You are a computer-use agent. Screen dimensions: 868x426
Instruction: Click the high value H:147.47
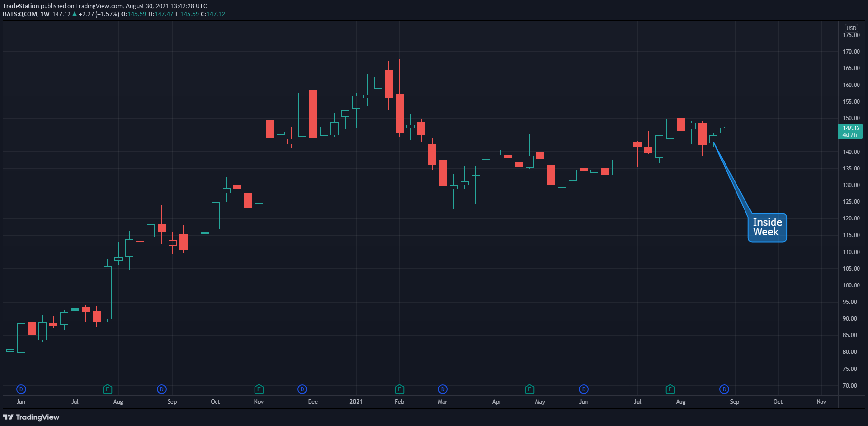[x=160, y=14]
